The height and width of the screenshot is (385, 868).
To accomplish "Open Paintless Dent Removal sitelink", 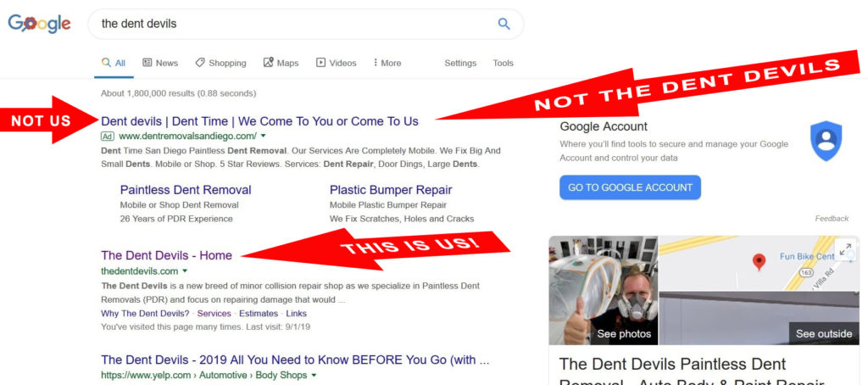I will pyautogui.click(x=186, y=190).
